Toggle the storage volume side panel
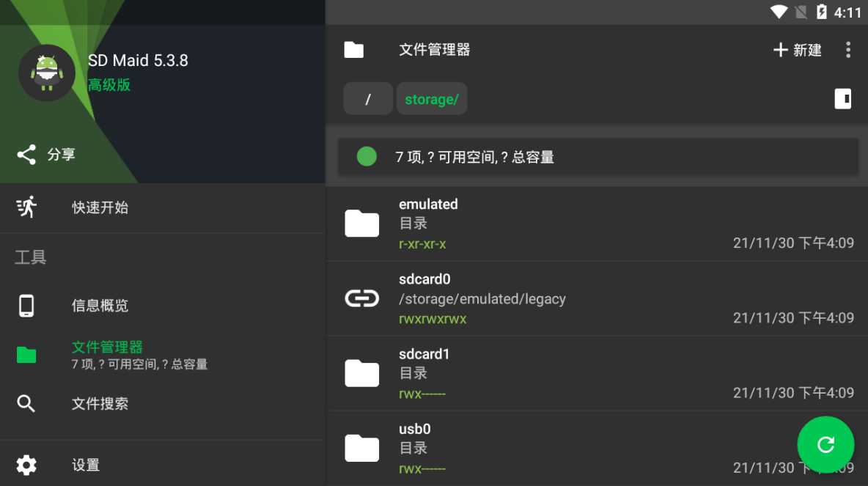This screenshot has height=486, width=868. click(x=842, y=98)
